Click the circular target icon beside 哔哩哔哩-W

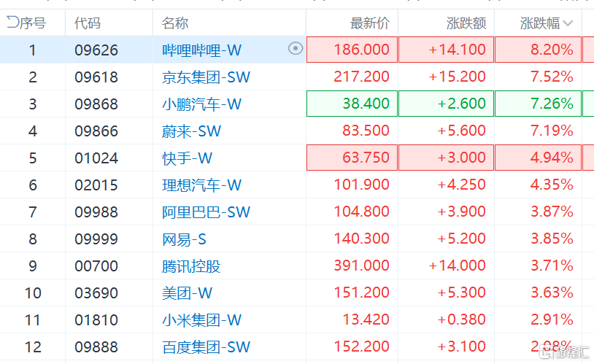(296, 48)
